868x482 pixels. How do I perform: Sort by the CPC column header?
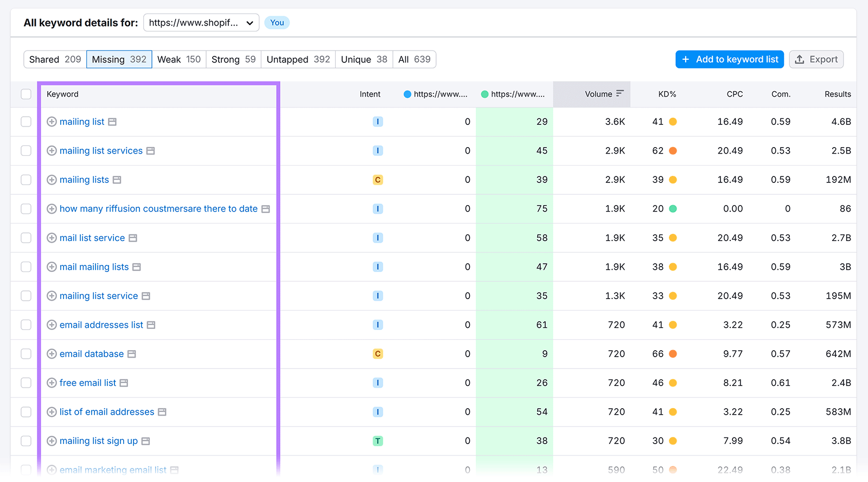coord(735,94)
